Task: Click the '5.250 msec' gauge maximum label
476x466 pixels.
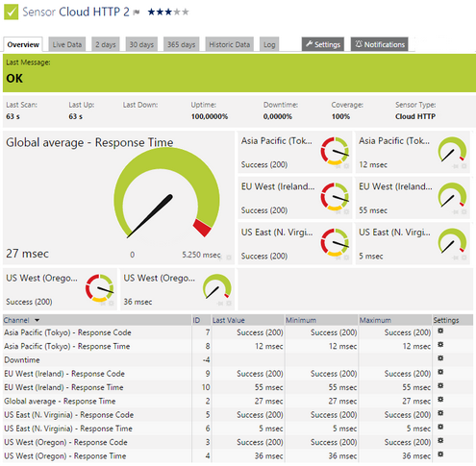Action: [x=201, y=255]
